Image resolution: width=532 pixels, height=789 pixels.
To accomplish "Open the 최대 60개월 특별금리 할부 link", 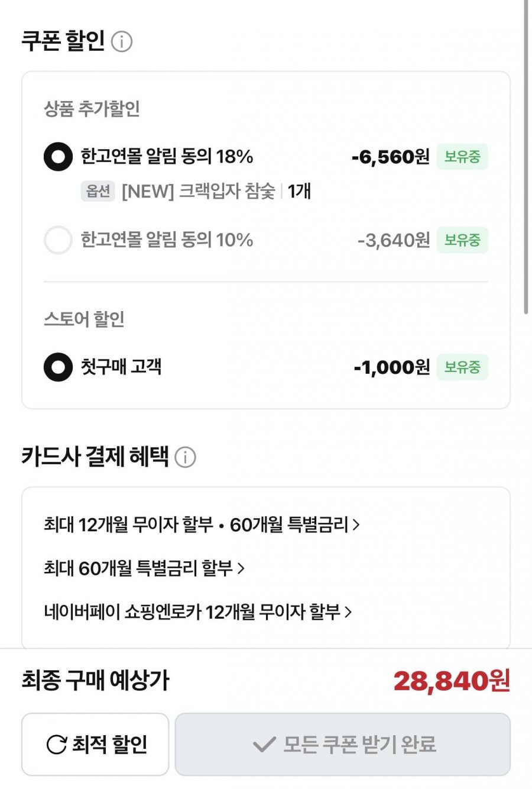I will [x=138, y=568].
